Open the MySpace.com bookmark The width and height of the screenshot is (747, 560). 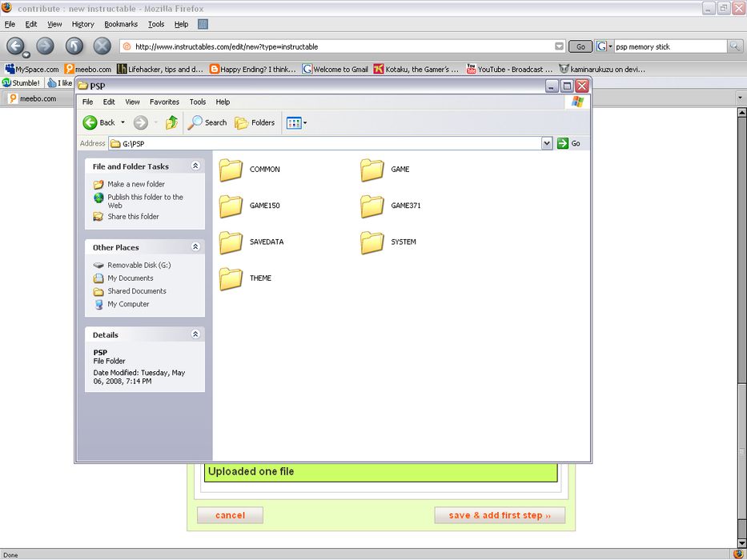(32, 69)
